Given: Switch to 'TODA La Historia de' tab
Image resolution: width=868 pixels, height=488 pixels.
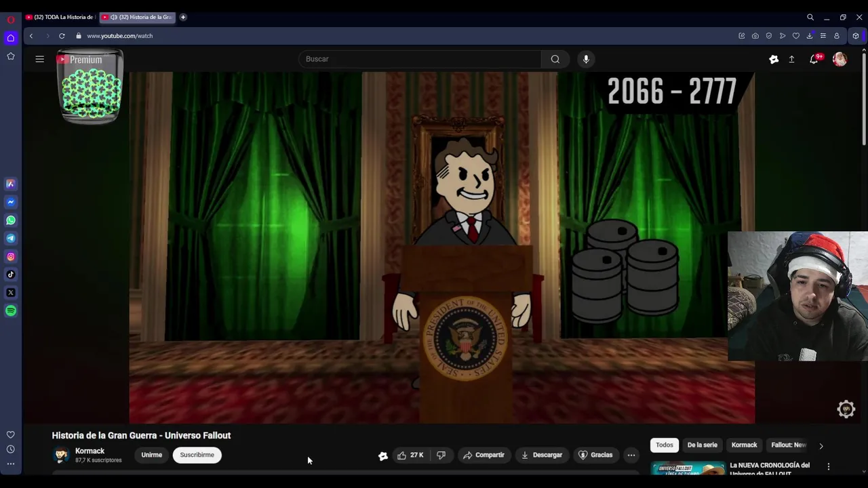Looking at the screenshot, I should pyautogui.click(x=61, y=18).
